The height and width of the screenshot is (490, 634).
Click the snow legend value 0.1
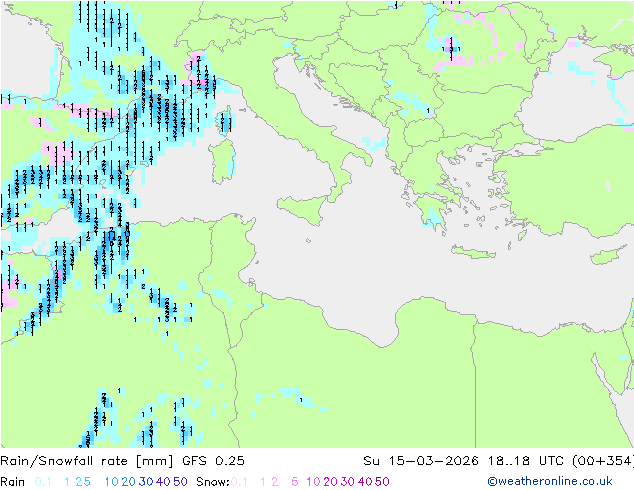(x=239, y=482)
